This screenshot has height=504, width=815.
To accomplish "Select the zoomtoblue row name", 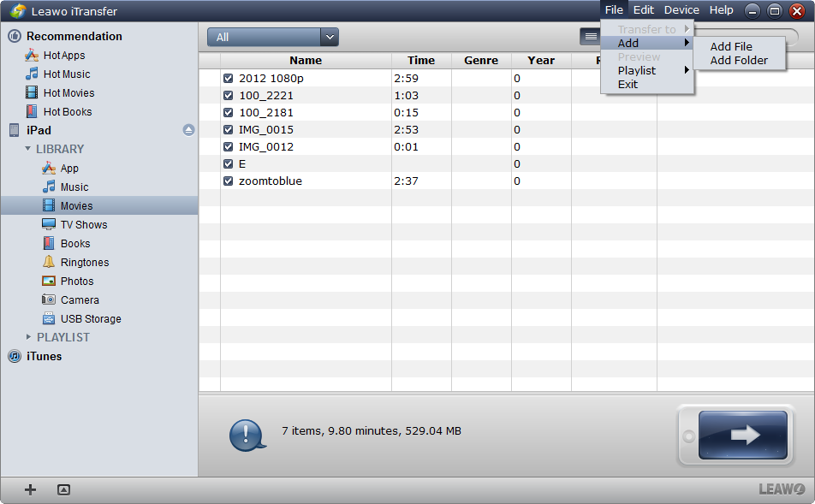I will pyautogui.click(x=271, y=181).
